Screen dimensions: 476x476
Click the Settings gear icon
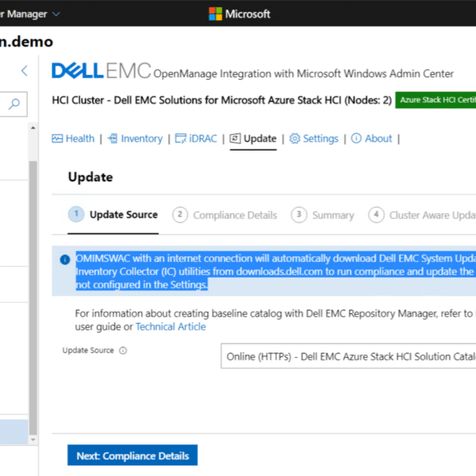295,138
